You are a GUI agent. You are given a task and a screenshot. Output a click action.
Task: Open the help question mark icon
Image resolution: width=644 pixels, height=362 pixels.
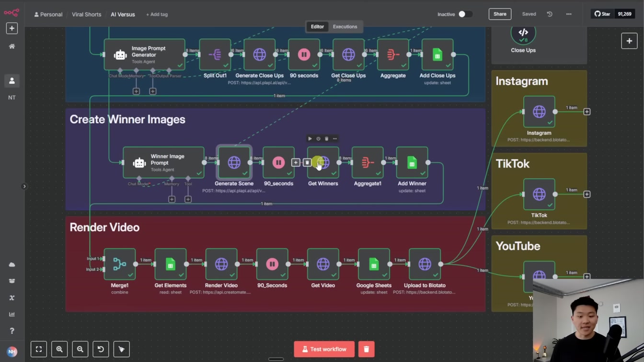12,331
